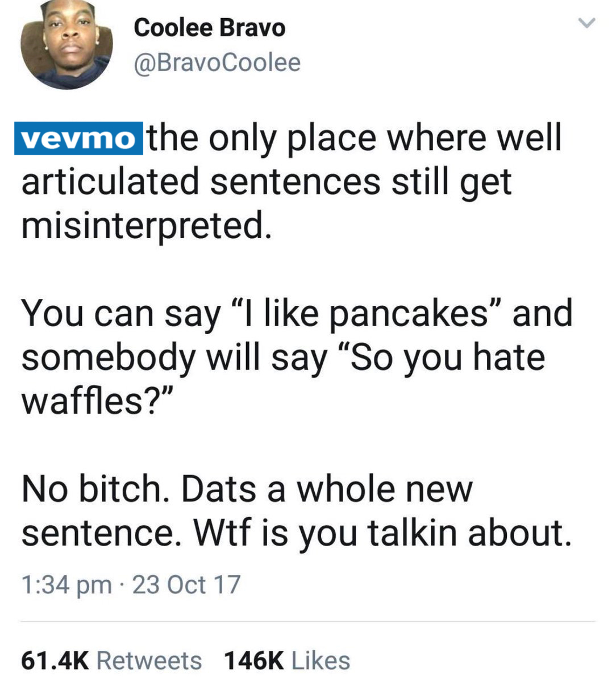
Task: Click the 23 Oct 17 date
Action: click(187, 584)
